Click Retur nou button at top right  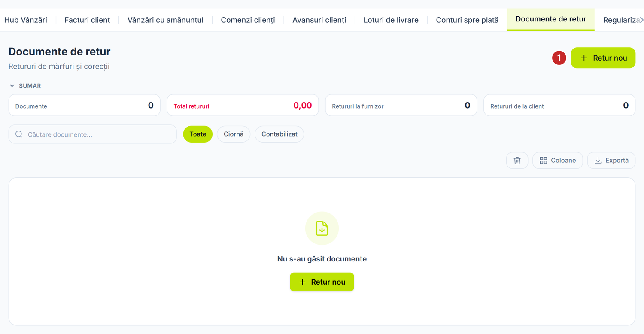point(603,58)
